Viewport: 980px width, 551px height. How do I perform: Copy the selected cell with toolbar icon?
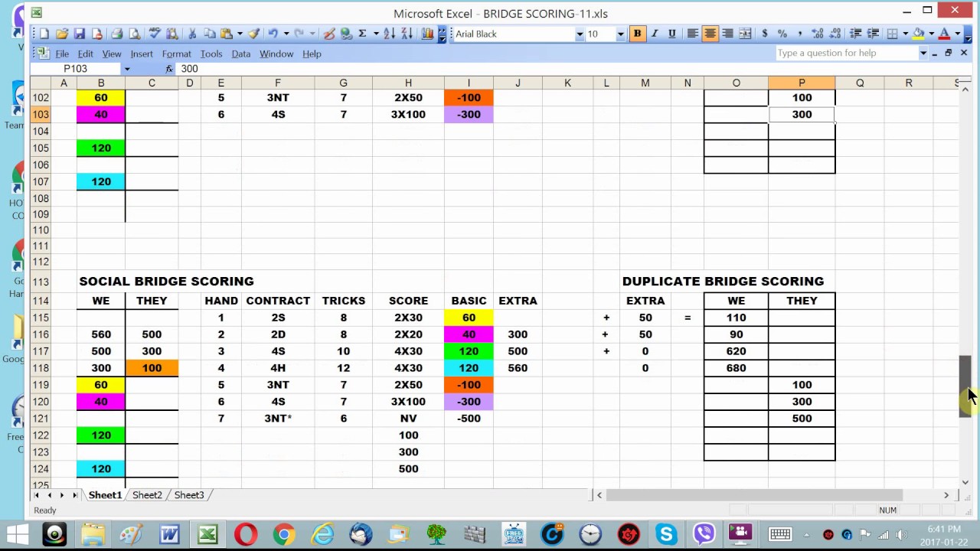pyautogui.click(x=210, y=34)
